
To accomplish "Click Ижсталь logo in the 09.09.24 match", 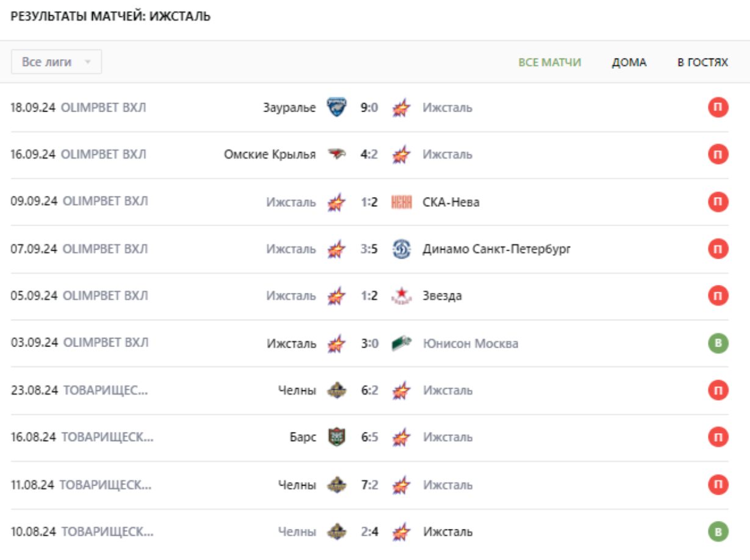I will (x=337, y=202).
